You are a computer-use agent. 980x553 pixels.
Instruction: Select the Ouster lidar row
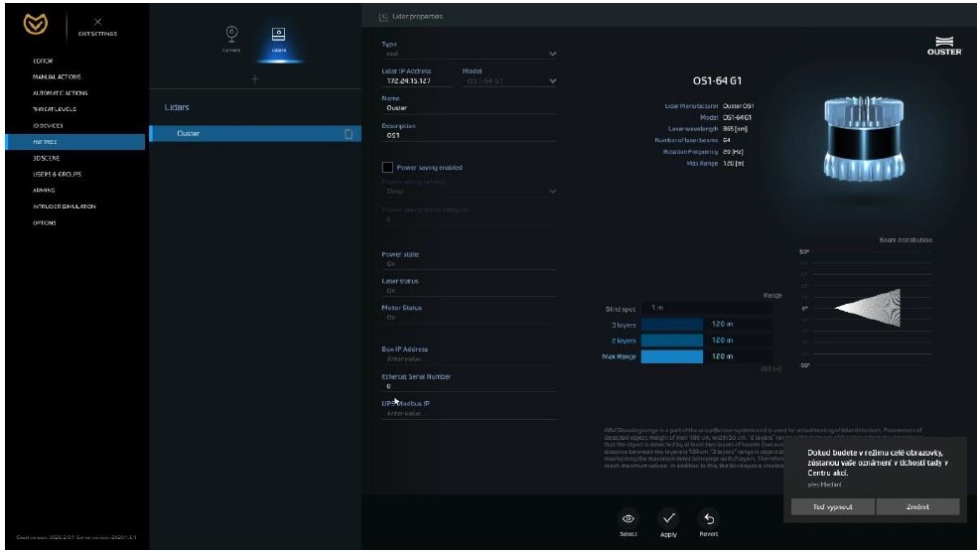(x=255, y=133)
